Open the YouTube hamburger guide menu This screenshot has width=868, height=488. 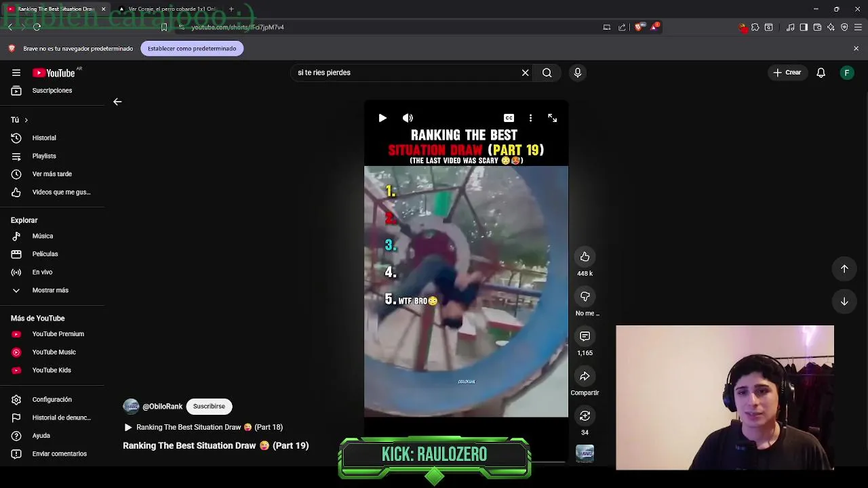pos(16,73)
